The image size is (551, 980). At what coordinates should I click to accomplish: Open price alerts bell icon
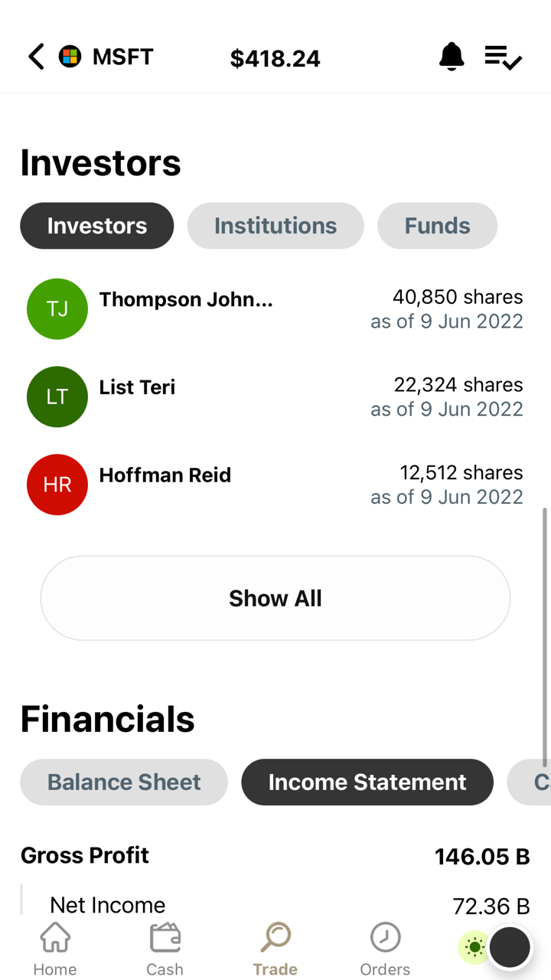pos(452,57)
